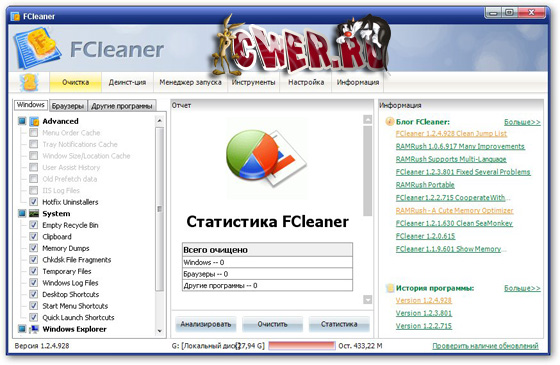Click the System group monitor icon
Screen dimensions: 560x365
point(34,214)
